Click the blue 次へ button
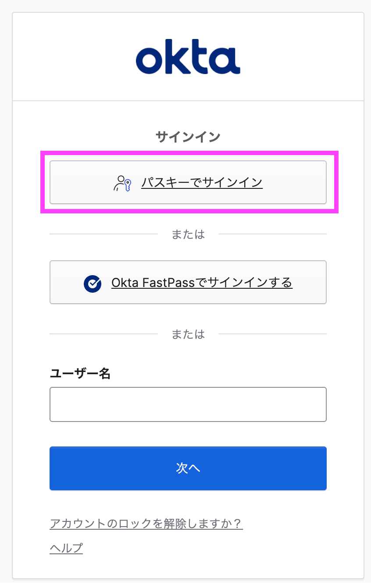 (188, 468)
